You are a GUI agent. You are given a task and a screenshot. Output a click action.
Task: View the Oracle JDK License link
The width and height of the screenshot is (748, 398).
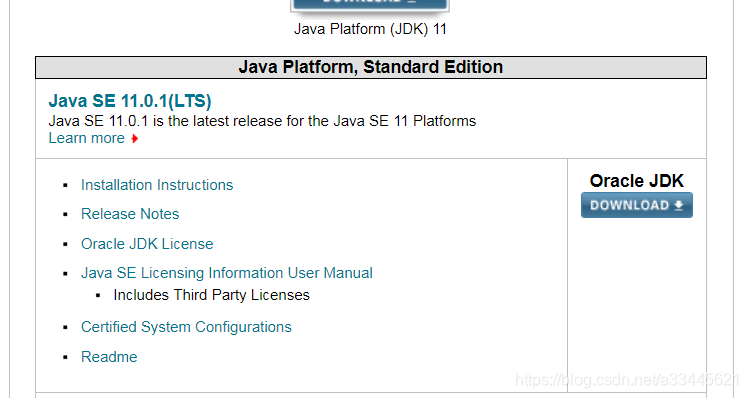147,244
